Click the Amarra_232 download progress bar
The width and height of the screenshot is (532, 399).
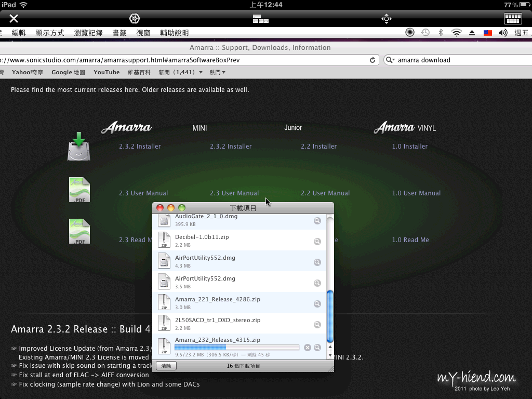tap(237, 348)
